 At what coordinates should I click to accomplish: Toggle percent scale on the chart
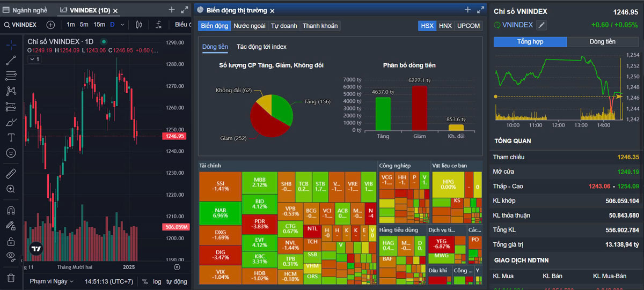pyautogui.click(x=145, y=281)
